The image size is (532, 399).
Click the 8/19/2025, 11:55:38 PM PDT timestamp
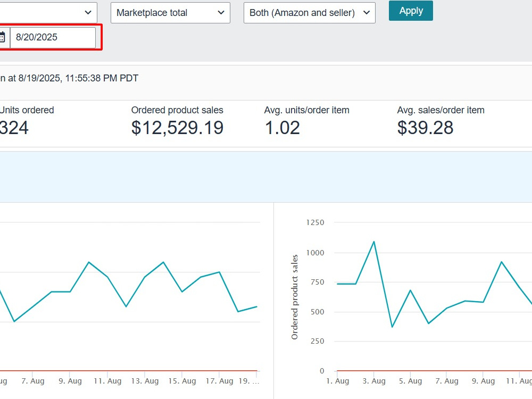[x=78, y=78]
